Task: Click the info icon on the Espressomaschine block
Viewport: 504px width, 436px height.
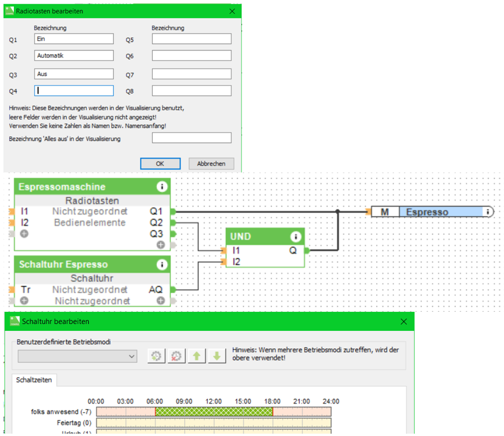Action: coord(162,186)
